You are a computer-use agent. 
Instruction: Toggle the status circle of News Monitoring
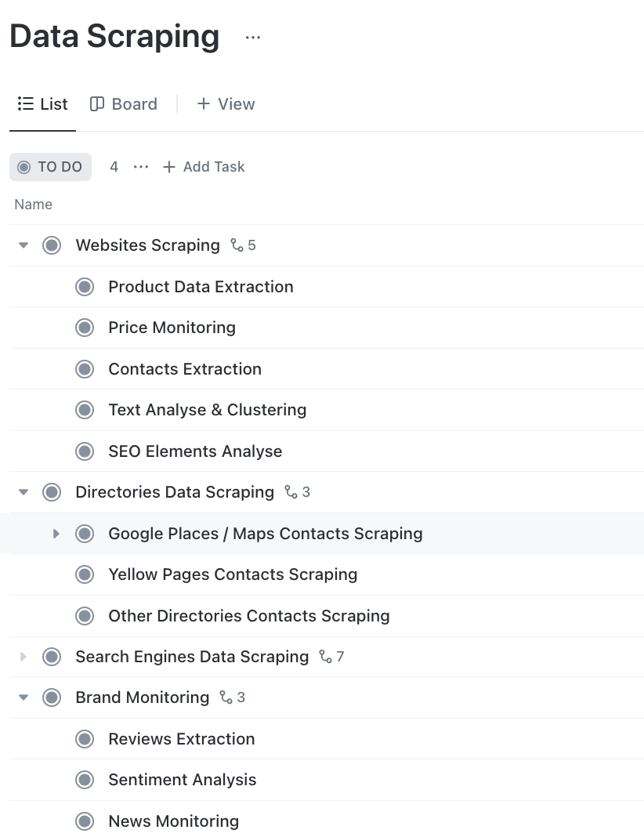point(84,821)
